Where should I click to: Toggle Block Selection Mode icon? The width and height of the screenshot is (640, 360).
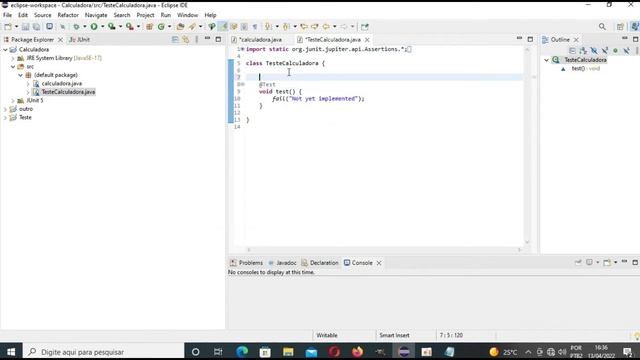pos(244,27)
